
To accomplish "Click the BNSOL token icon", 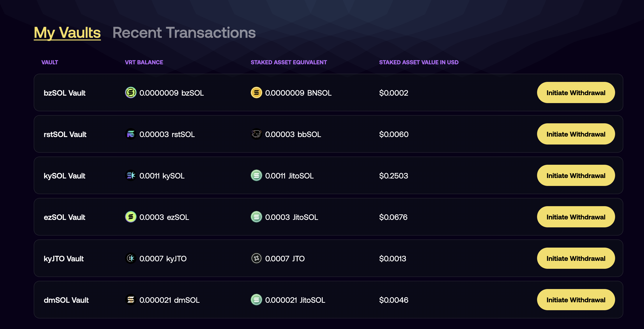I will (x=256, y=92).
